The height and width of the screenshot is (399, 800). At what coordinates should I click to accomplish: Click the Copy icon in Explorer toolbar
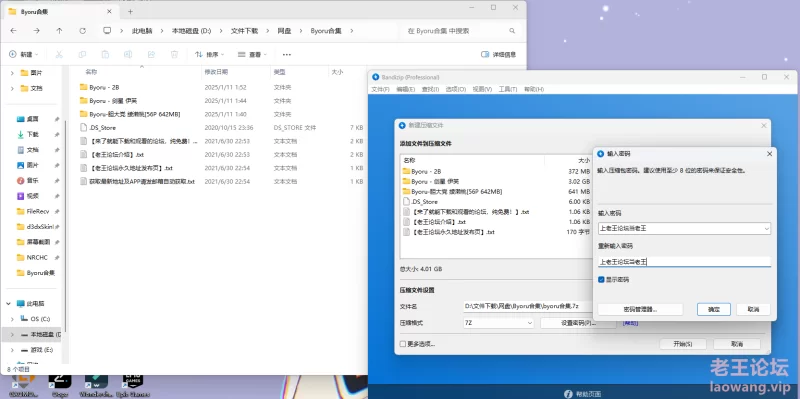point(82,54)
